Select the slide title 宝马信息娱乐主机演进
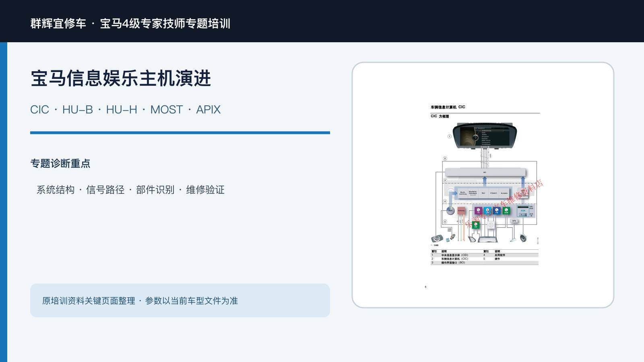The width and height of the screenshot is (644, 362). pyautogui.click(x=121, y=78)
